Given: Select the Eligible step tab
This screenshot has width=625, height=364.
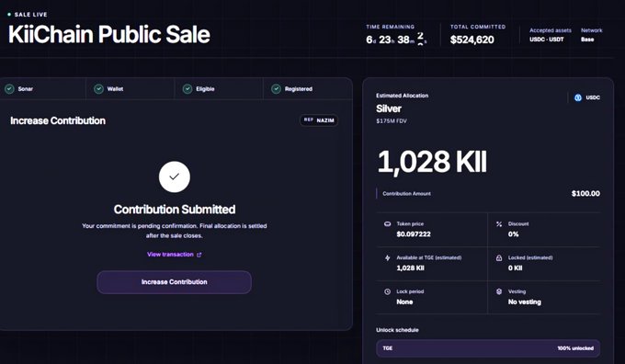Looking at the screenshot, I should 219,89.
